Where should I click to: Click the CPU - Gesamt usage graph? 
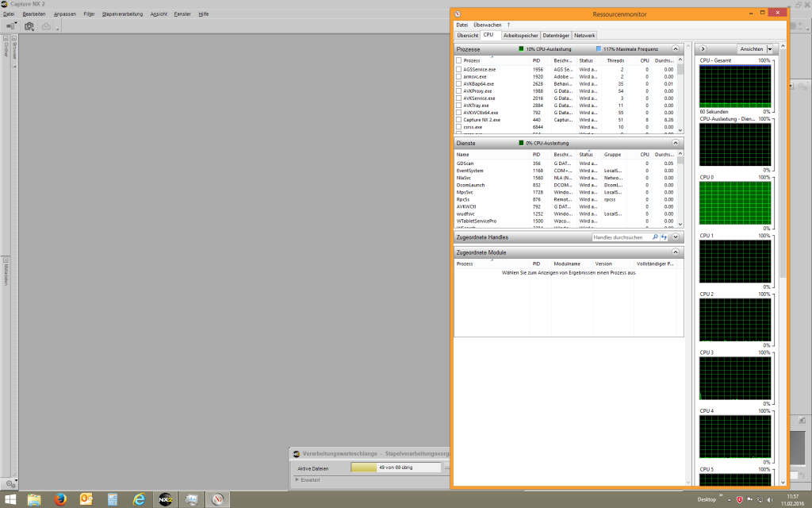coord(735,86)
